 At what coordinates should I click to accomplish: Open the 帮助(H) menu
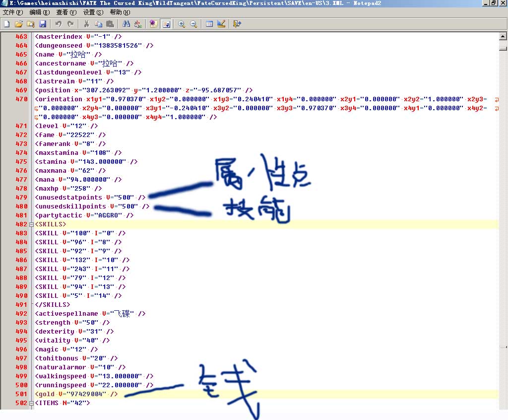coord(120,12)
